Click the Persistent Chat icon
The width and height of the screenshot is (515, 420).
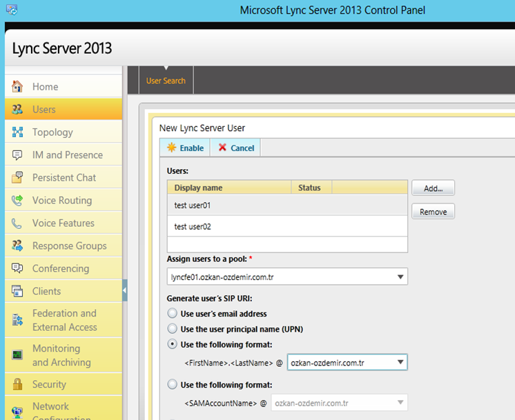click(x=17, y=177)
